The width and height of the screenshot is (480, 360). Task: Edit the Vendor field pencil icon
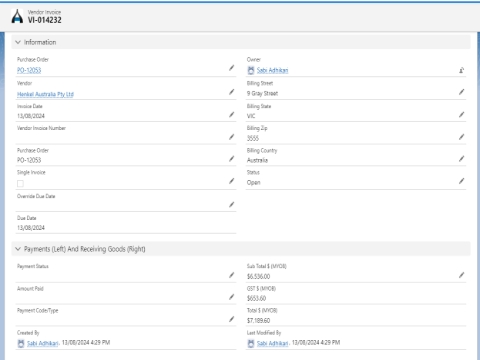[232, 92]
